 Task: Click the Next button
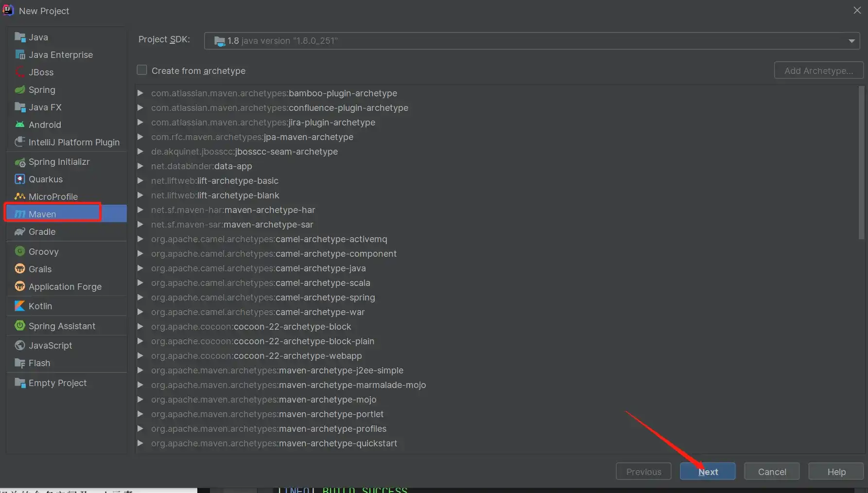coord(708,472)
